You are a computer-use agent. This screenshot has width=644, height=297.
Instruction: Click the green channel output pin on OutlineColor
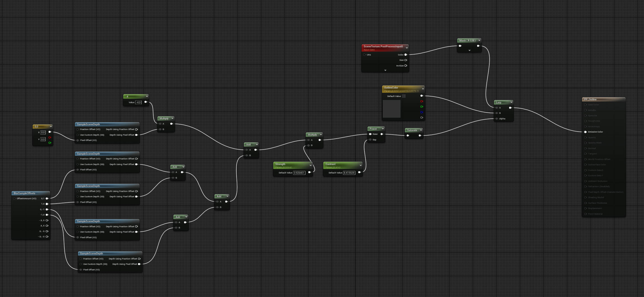(422, 107)
